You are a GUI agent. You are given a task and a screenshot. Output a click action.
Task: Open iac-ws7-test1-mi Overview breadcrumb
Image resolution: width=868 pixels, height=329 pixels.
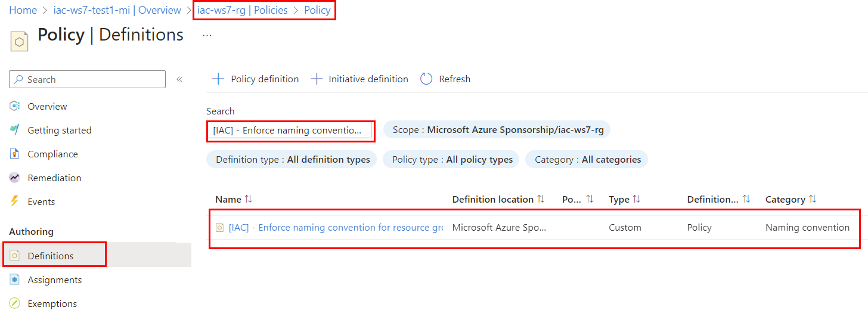pos(117,10)
